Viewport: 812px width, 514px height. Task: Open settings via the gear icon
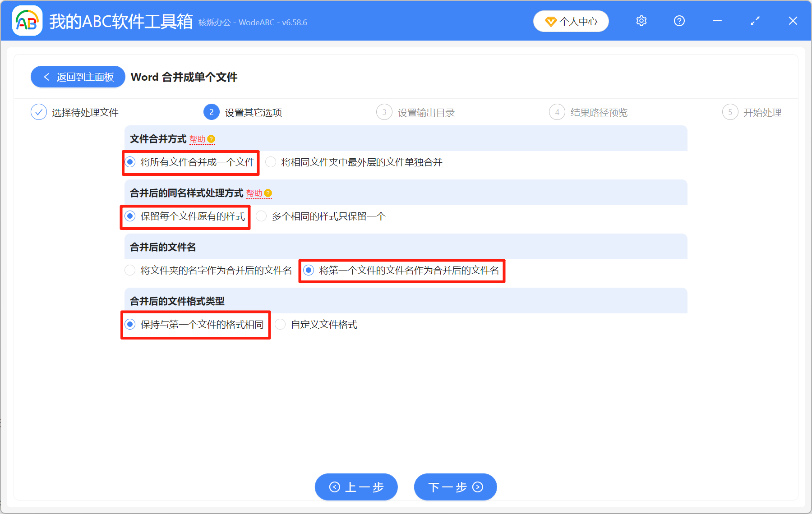(x=641, y=21)
